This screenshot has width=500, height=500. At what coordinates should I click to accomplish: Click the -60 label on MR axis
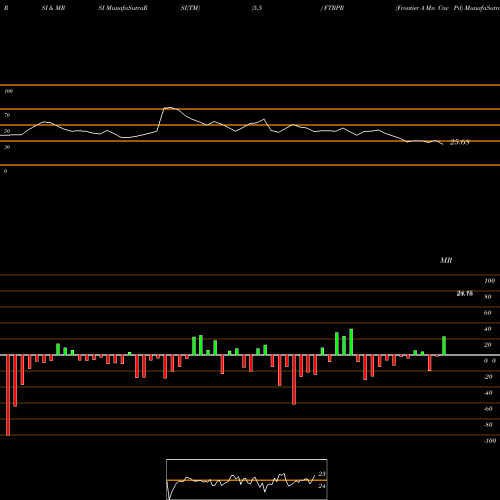click(488, 409)
